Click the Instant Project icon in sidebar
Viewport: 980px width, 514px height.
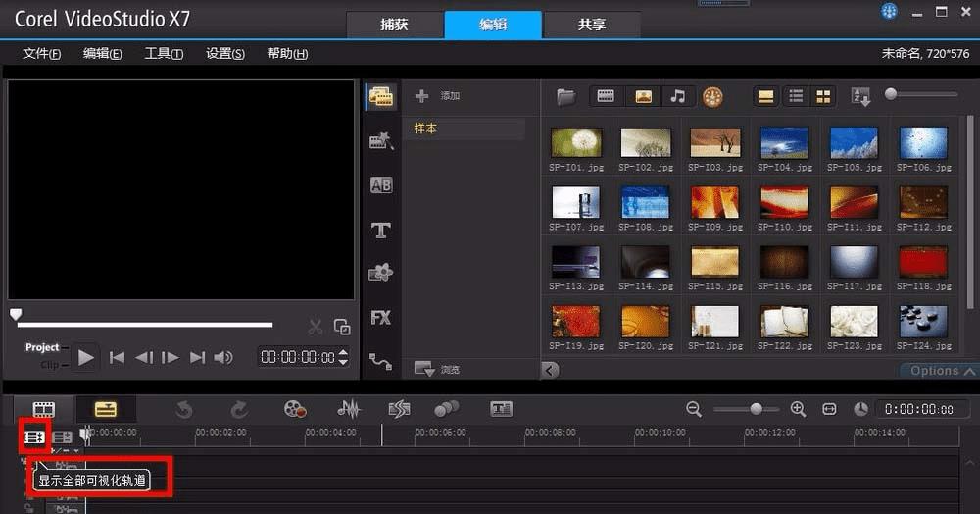tap(380, 141)
